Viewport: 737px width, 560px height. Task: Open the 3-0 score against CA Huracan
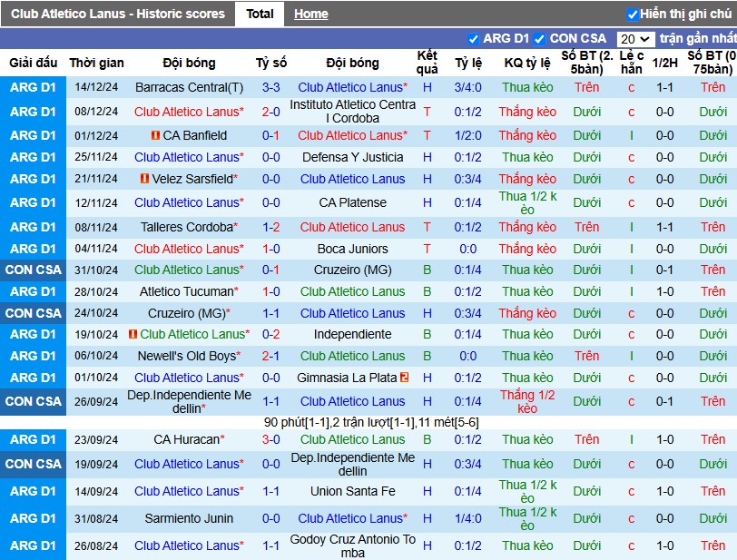coord(271,439)
